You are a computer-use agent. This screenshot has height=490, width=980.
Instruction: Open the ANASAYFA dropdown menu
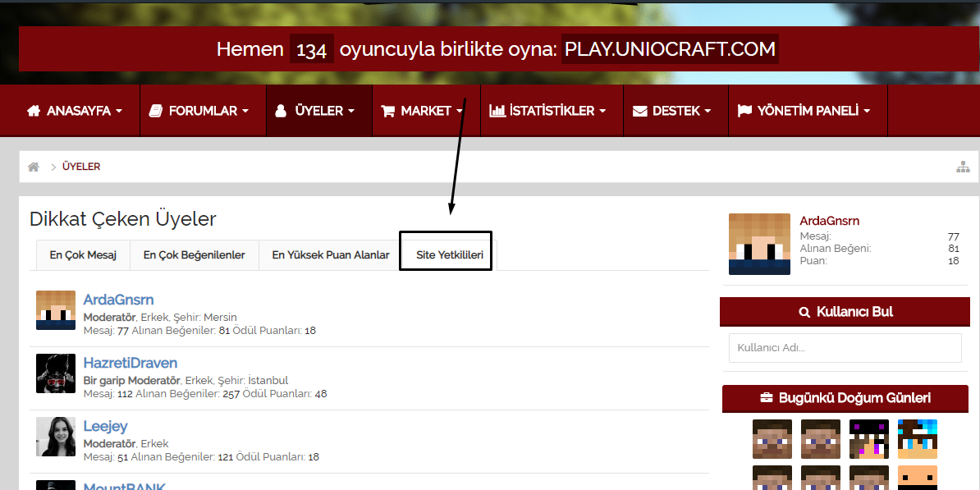pos(75,111)
